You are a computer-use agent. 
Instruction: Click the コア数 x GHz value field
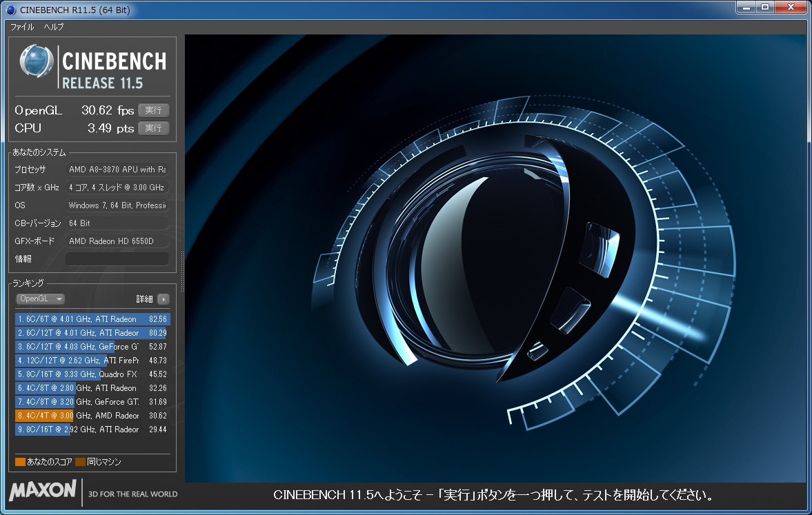(117, 188)
